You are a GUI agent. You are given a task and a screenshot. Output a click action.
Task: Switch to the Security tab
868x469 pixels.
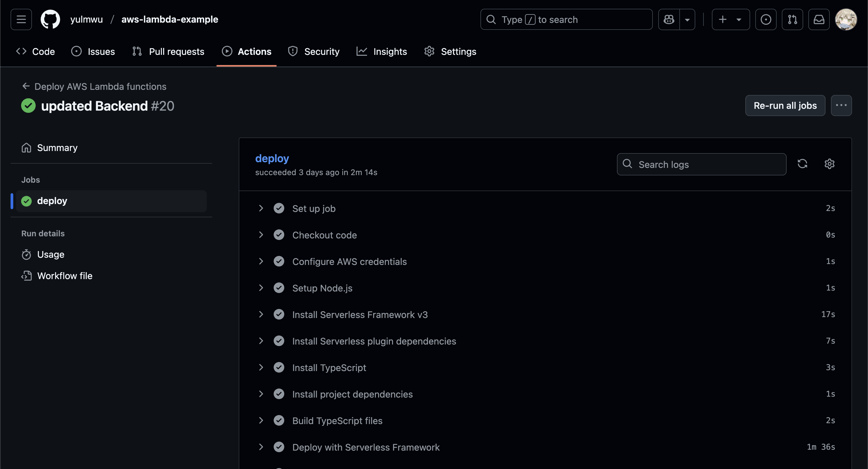(x=314, y=52)
